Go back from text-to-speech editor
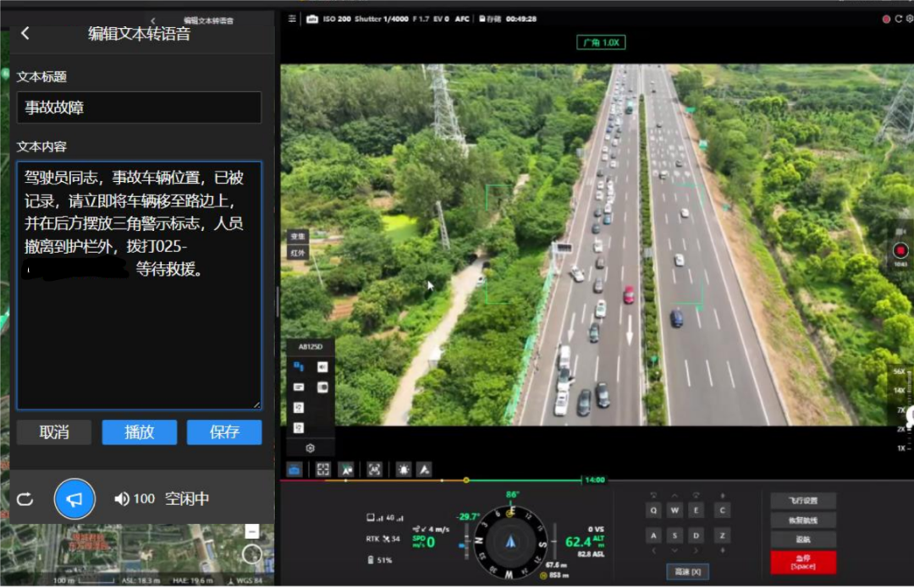Screen dimensions: 914x588 pyautogui.click(x=25, y=33)
